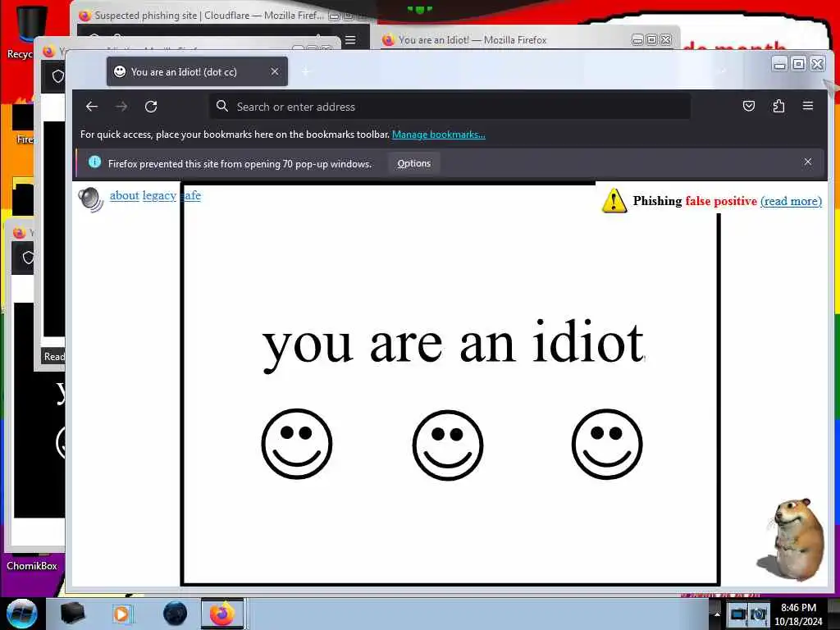Click the monitor icon in the system tray
The height and width of the screenshot is (630, 840).
[x=737, y=614]
